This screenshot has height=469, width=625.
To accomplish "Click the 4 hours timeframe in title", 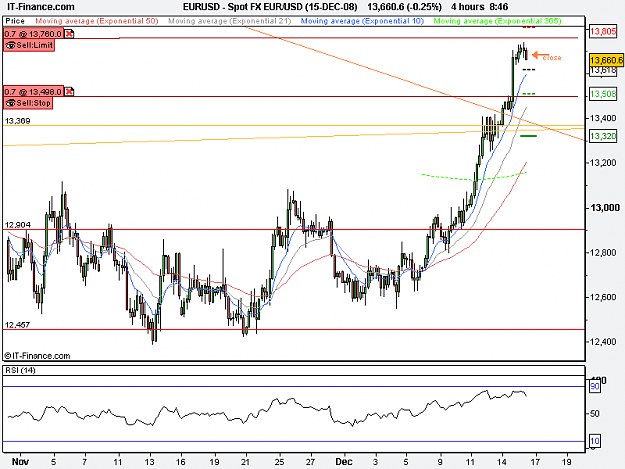I will pos(468,7).
